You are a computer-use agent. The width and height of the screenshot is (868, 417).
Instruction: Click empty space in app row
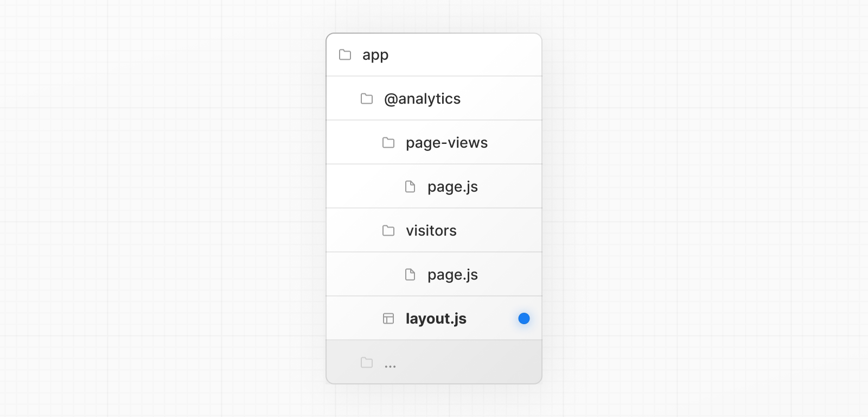coord(467,55)
